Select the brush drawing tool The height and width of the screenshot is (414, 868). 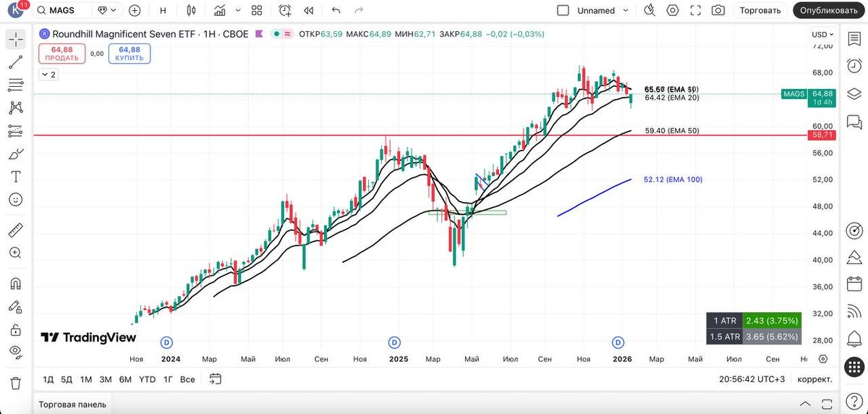pos(15,153)
